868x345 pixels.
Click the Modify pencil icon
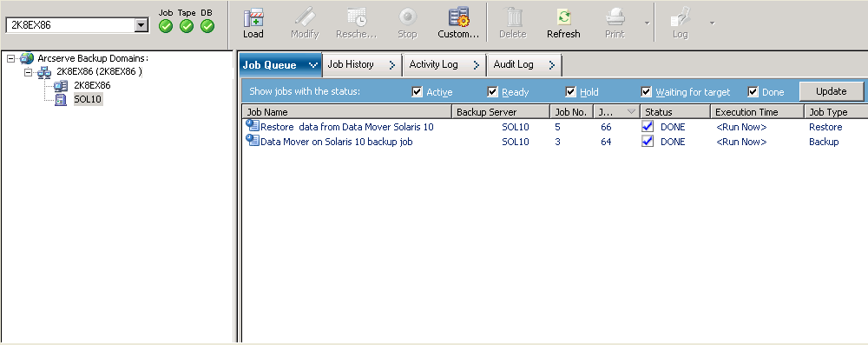pyautogui.click(x=305, y=17)
